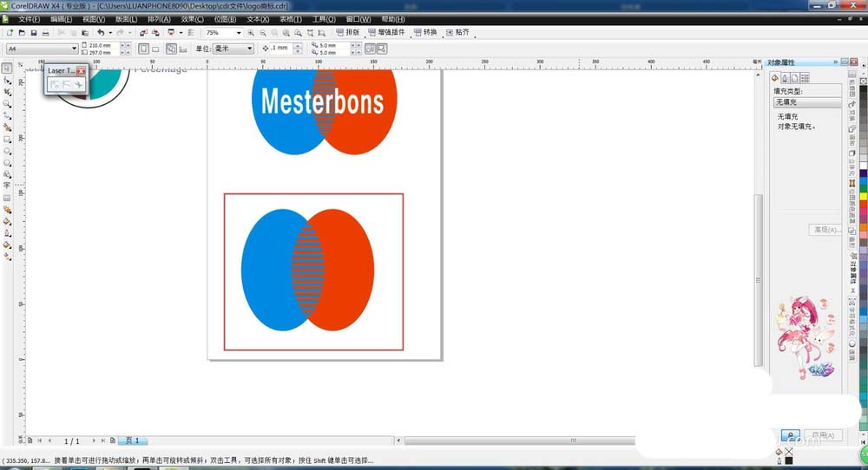Click the nudge distance .1 mm field
The width and height of the screenshot is (868, 470).
(x=281, y=48)
